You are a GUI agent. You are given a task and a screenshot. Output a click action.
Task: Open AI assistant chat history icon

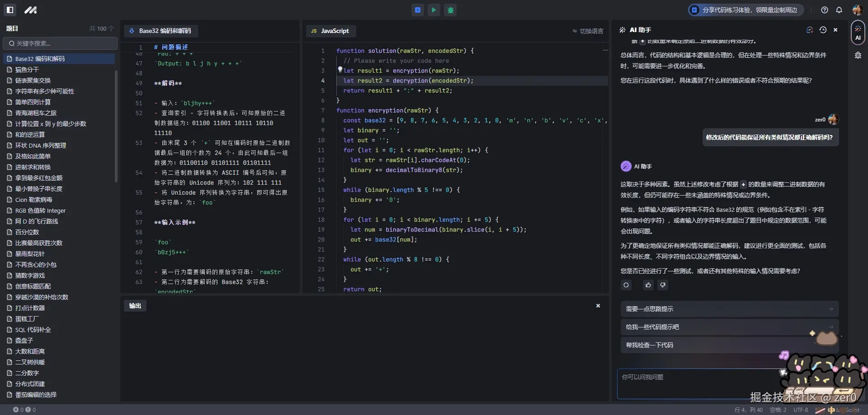pos(823,30)
